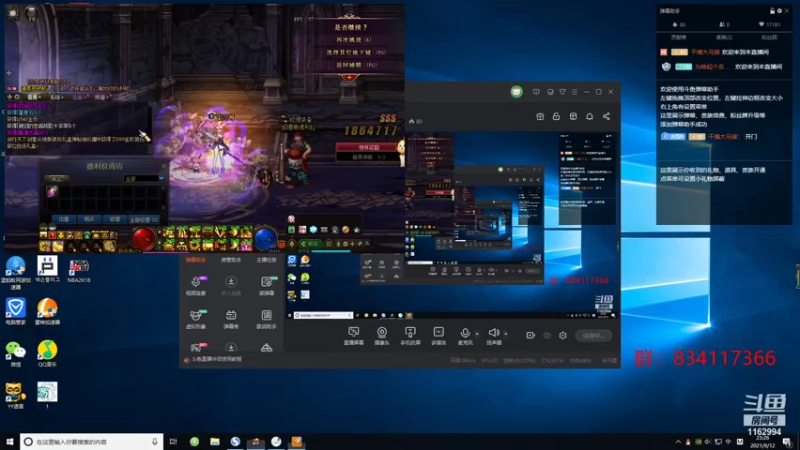Close the 德利拉商店 shop window
Screen dimensions: 800x450
click(x=163, y=166)
